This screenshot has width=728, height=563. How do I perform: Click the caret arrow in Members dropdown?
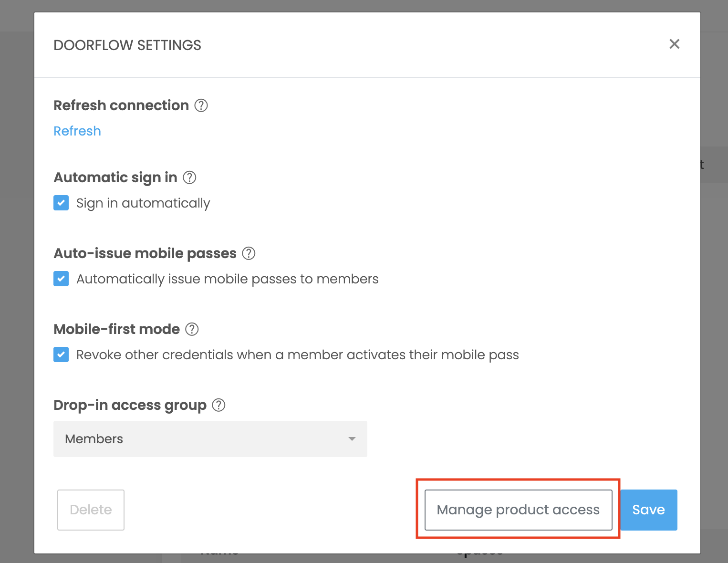coord(352,439)
